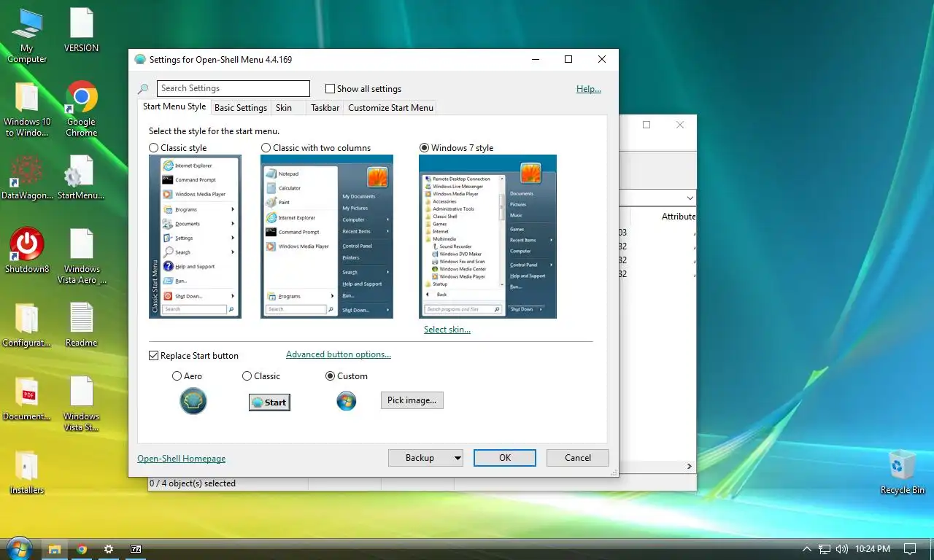Maximize the background window
This screenshot has height=560, width=934.
(647, 125)
